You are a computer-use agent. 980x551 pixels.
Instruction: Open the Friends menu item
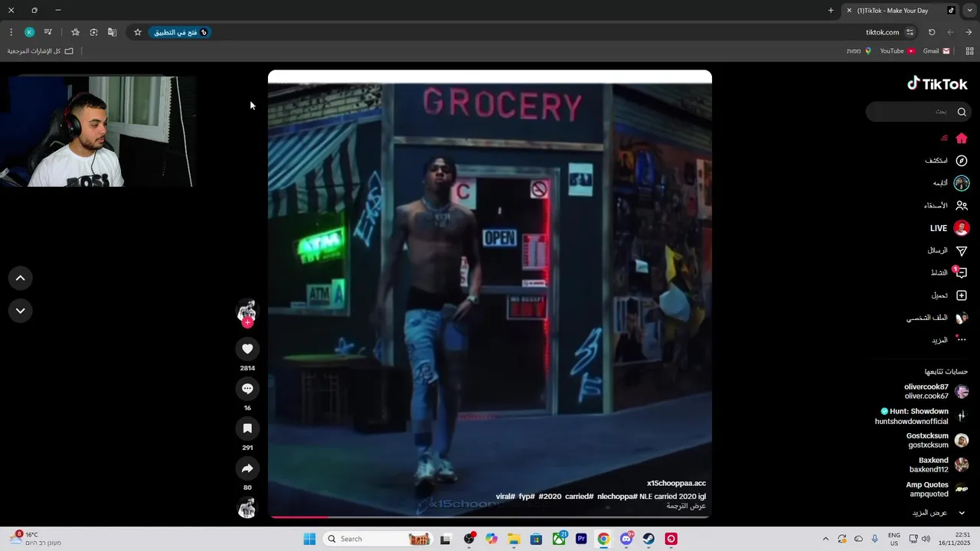(946, 206)
